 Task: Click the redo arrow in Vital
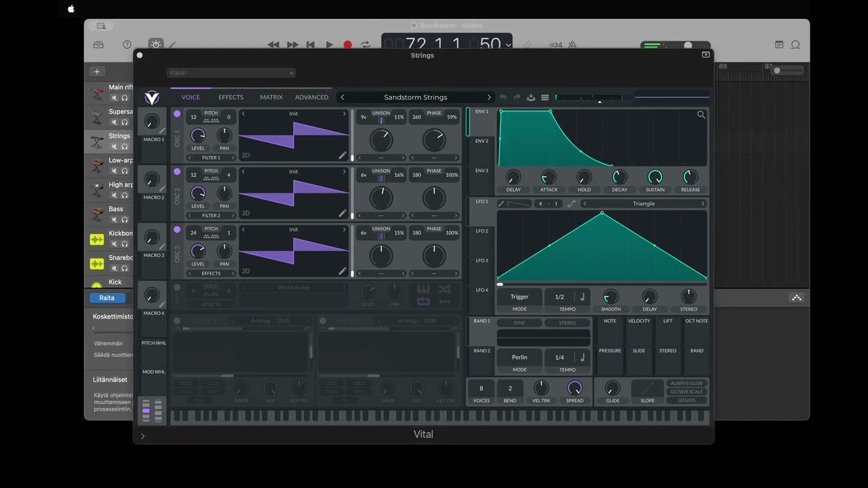(517, 98)
